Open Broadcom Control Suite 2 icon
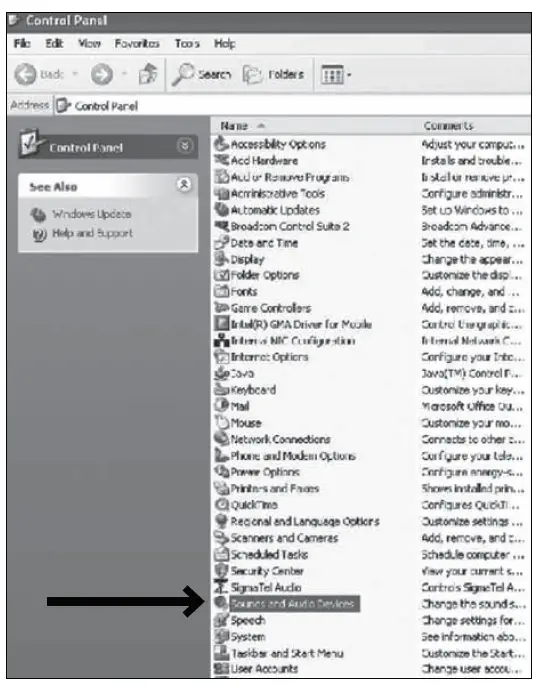The height and width of the screenshot is (685, 539). 221,226
